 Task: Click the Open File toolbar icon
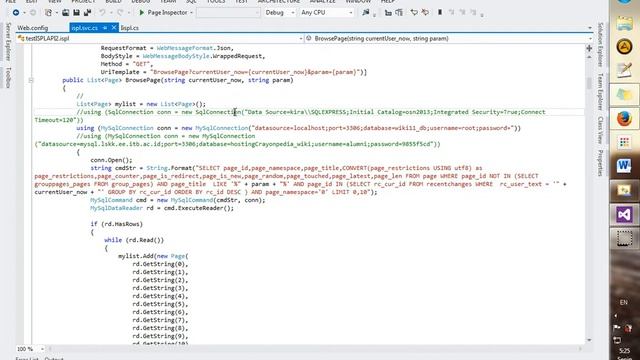(65, 13)
